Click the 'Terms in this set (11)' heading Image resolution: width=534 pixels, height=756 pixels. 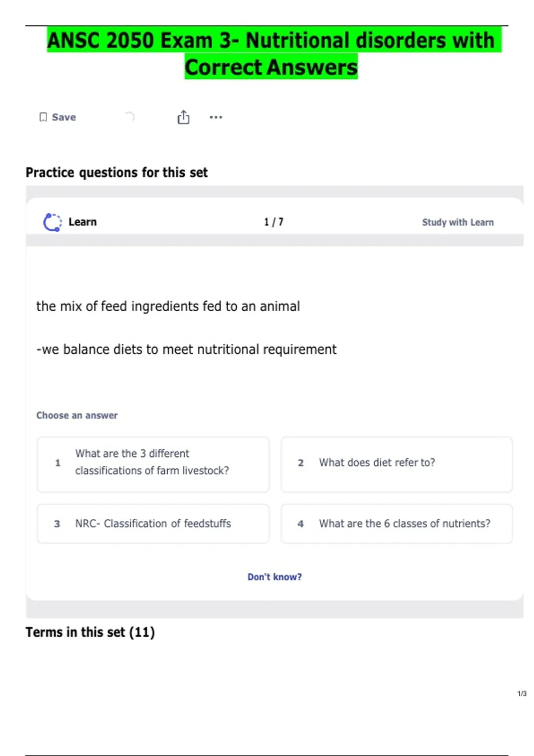point(90,632)
